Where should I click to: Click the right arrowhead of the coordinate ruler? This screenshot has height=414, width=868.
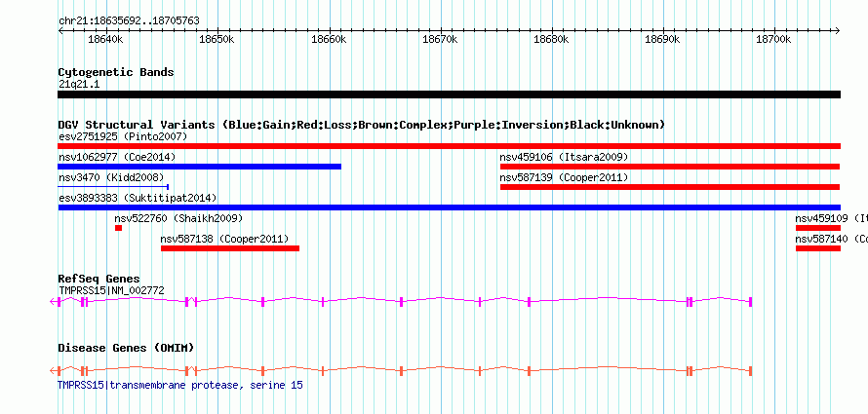[x=838, y=30]
